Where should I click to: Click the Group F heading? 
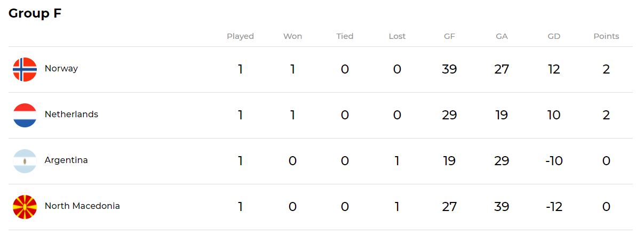point(35,13)
